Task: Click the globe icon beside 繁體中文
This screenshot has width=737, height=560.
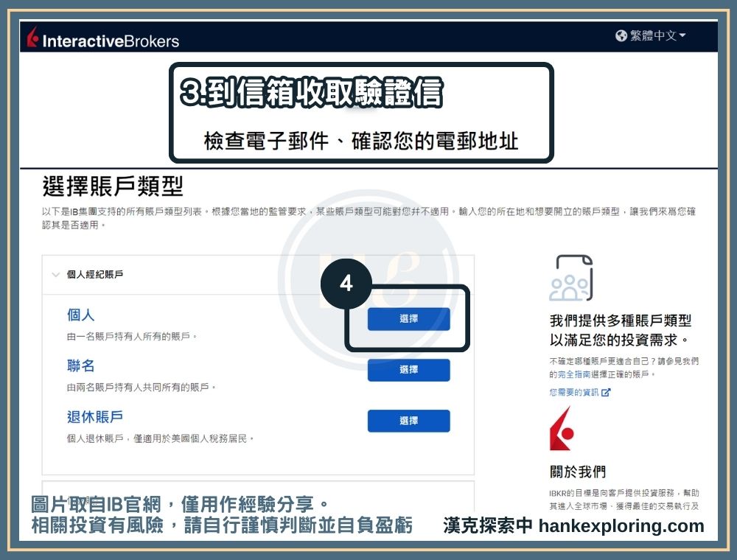Action: pos(621,35)
